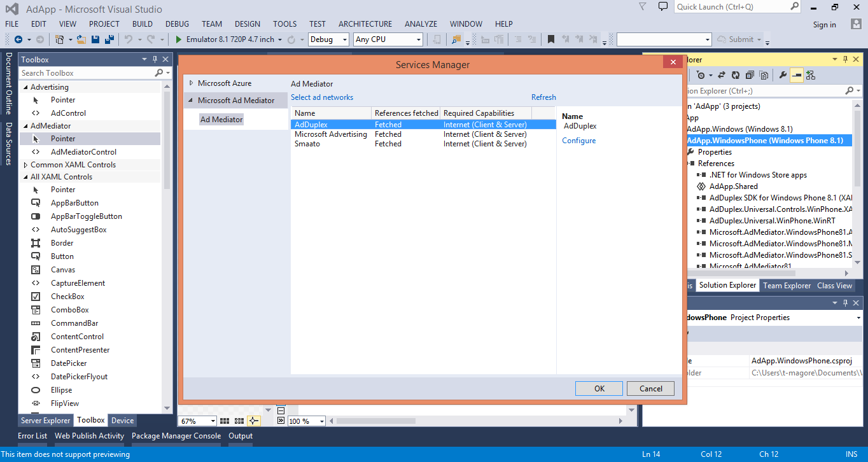Click the bookmark toggle icon in toolbar

pos(551,39)
